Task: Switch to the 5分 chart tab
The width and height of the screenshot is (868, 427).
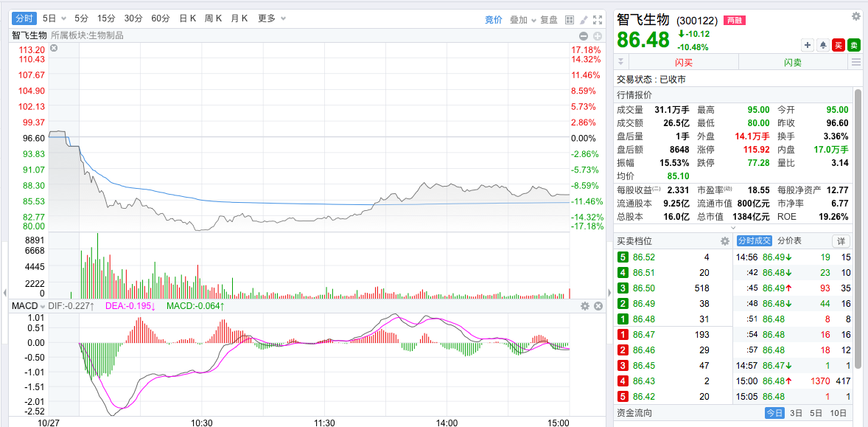Action: [81, 18]
